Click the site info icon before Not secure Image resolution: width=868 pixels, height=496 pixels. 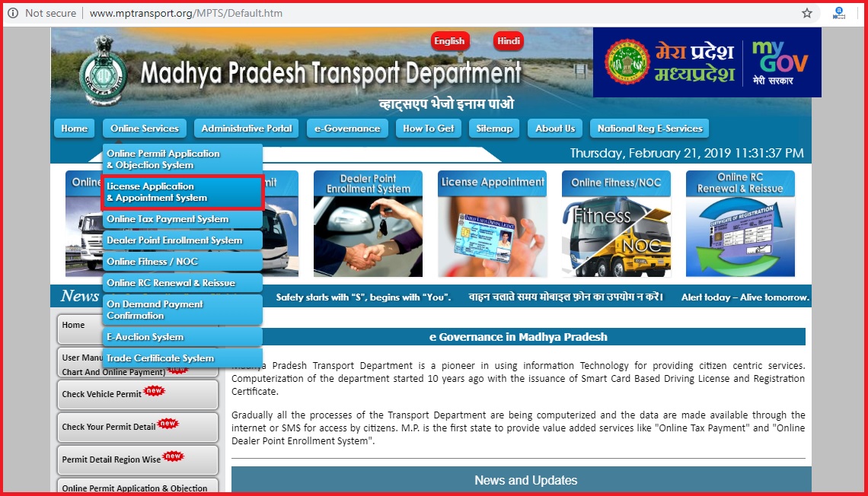13,13
